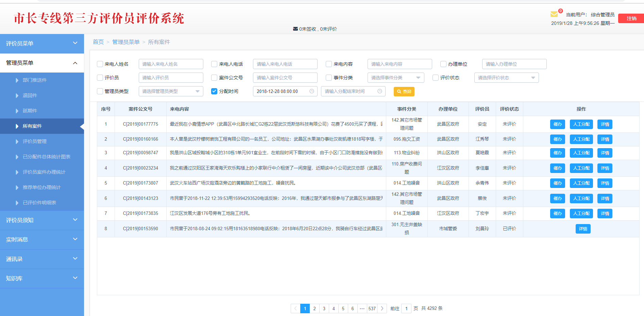Click the 来电人电话 input field
644x316 pixels.
point(285,64)
